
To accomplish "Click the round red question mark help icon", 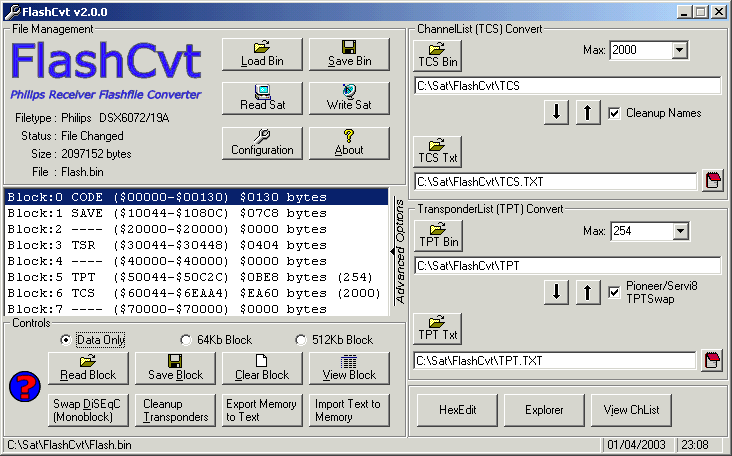I will click(25, 386).
